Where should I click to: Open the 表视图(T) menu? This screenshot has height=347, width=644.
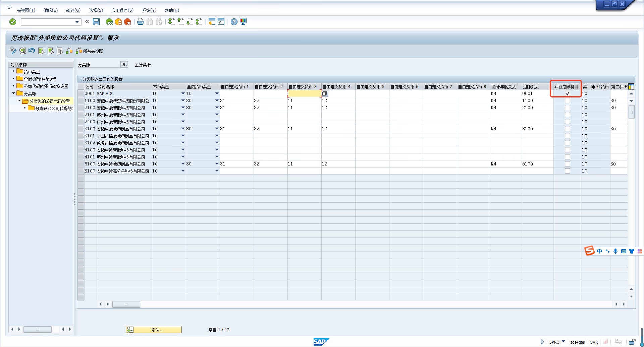point(26,10)
